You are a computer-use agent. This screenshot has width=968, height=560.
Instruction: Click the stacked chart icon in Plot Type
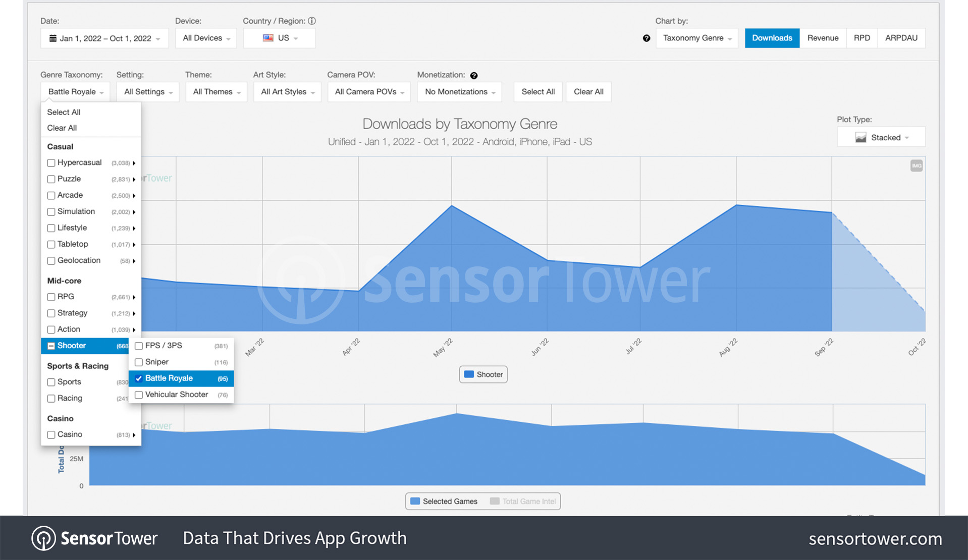pyautogui.click(x=861, y=137)
